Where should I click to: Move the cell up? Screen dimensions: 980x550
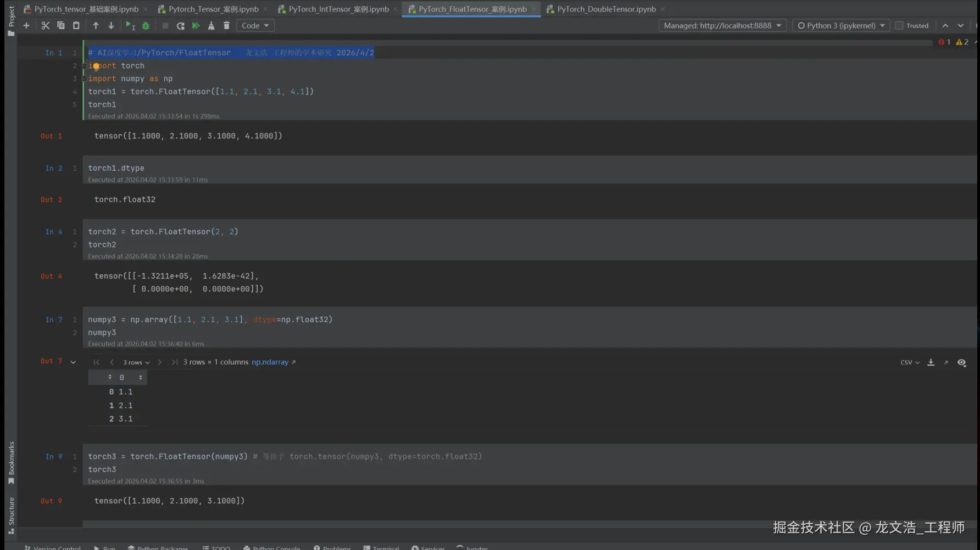[96, 26]
